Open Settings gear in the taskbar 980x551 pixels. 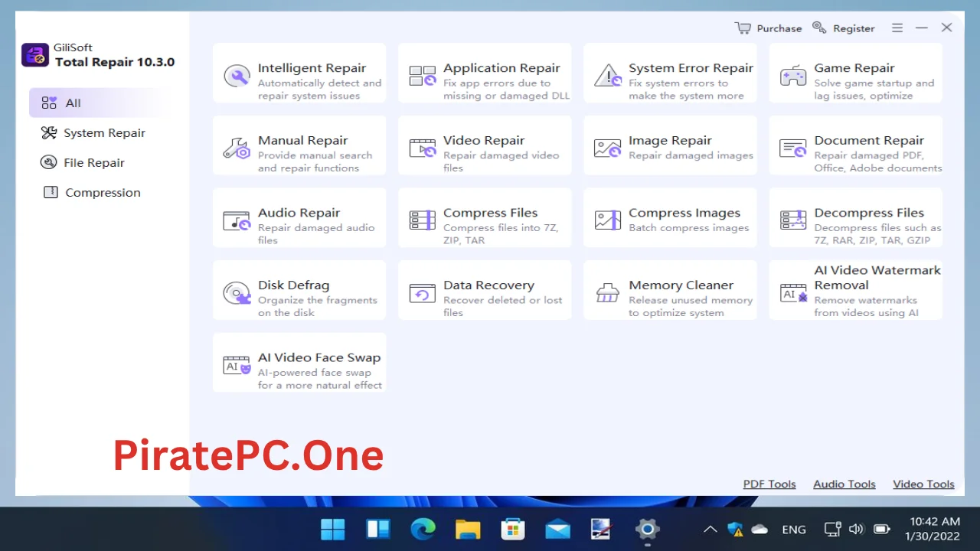[x=647, y=529]
